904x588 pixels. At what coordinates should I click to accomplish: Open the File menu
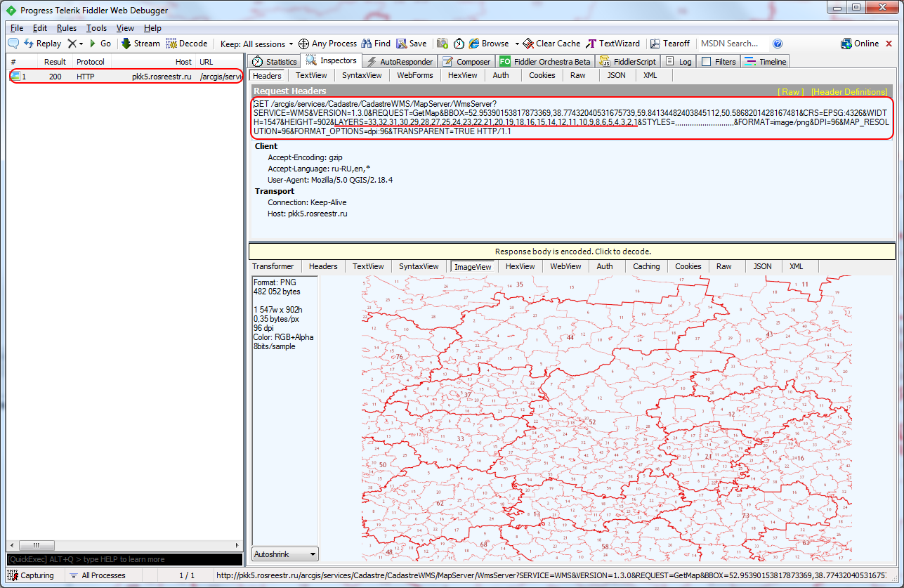(x=17, y=28)
